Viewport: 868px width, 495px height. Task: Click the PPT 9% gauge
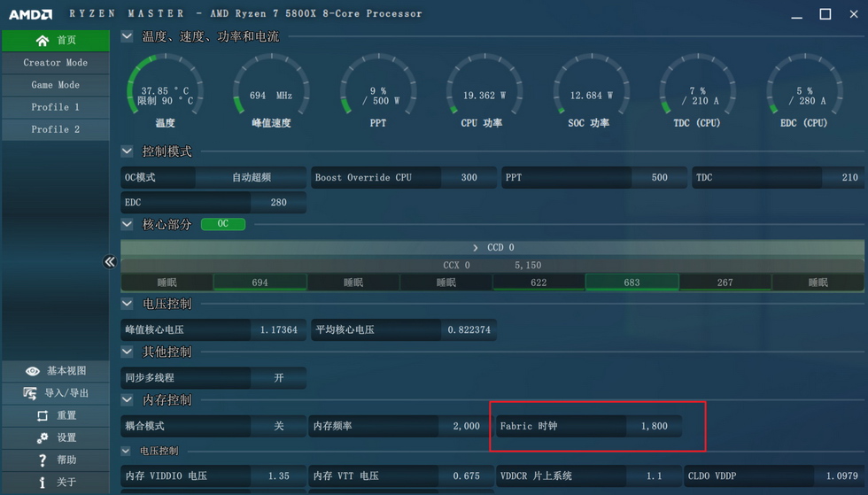(x=378, y=90)
